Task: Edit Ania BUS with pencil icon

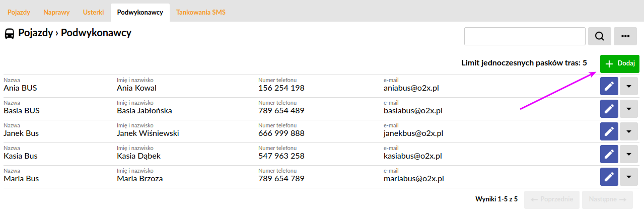Action: tap(609, 86)
